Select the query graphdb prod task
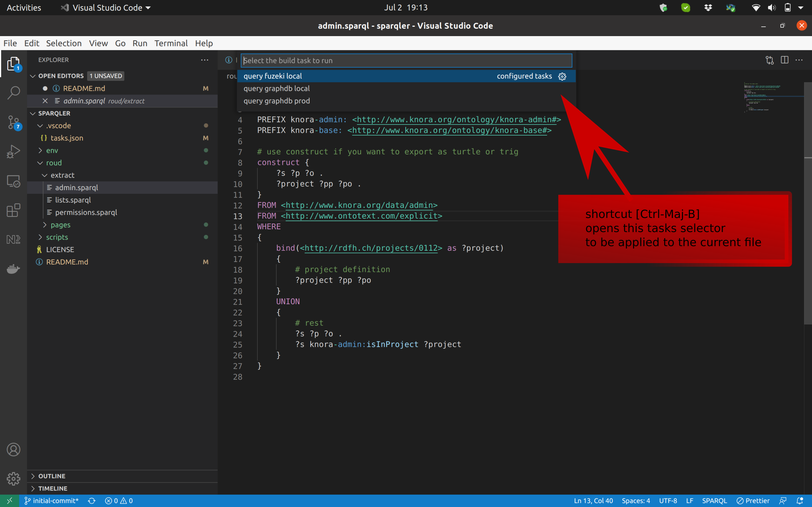This screenshot has height=507, width=812. click(x=276, y=101)
